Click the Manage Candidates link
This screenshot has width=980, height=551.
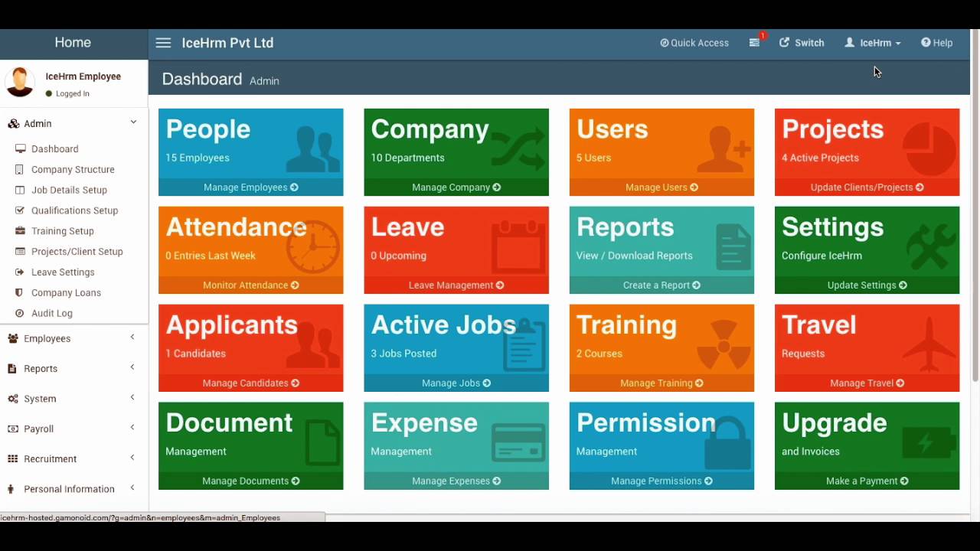[251, 383]
